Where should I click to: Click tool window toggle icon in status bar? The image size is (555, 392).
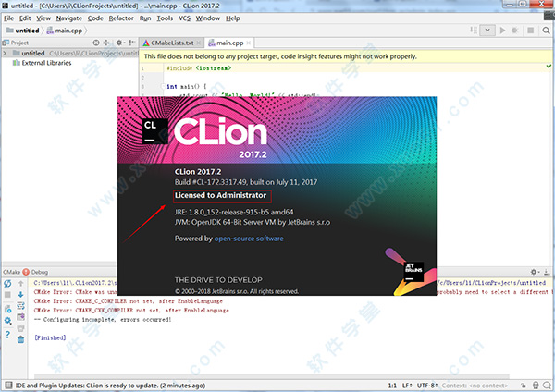point(8,386)
